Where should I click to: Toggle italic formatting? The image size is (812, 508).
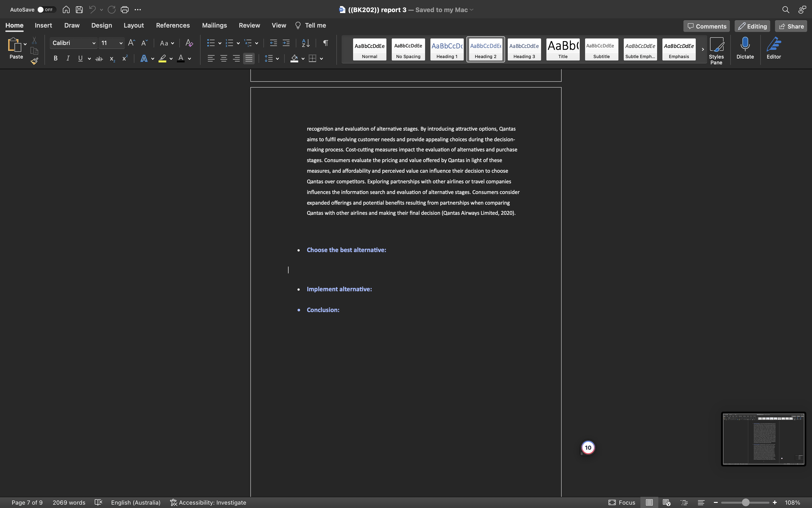click(68, 59)
